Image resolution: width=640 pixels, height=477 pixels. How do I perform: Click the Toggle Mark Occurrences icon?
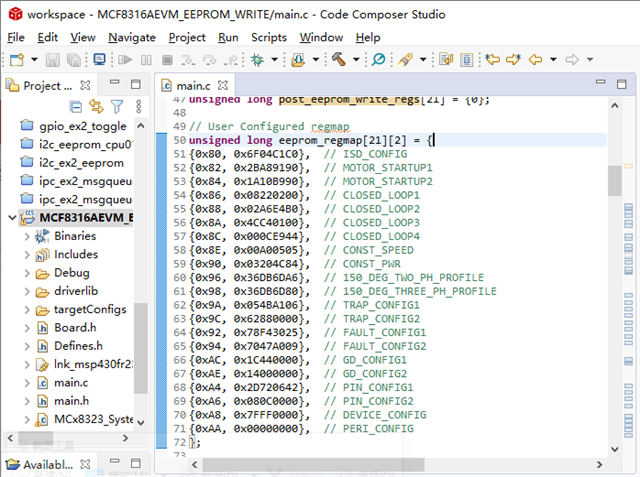pos(446,60)
